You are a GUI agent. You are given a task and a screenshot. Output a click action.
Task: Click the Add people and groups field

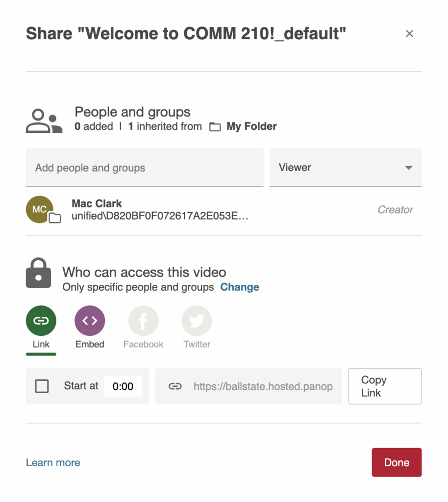[x=144, y=168]
